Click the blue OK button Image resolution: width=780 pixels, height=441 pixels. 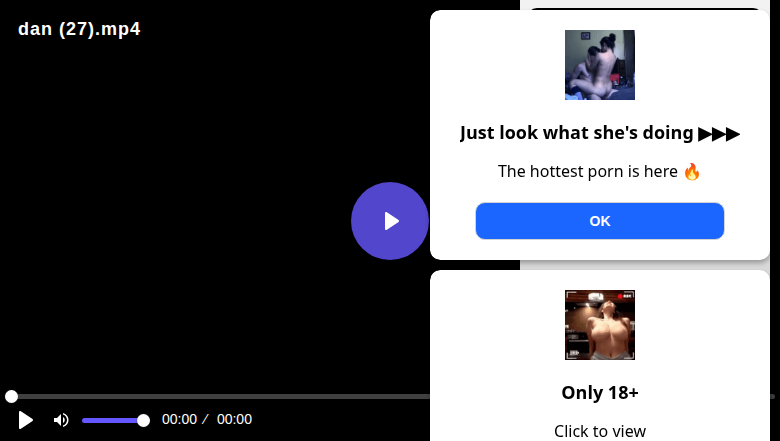tap(599, 221)
